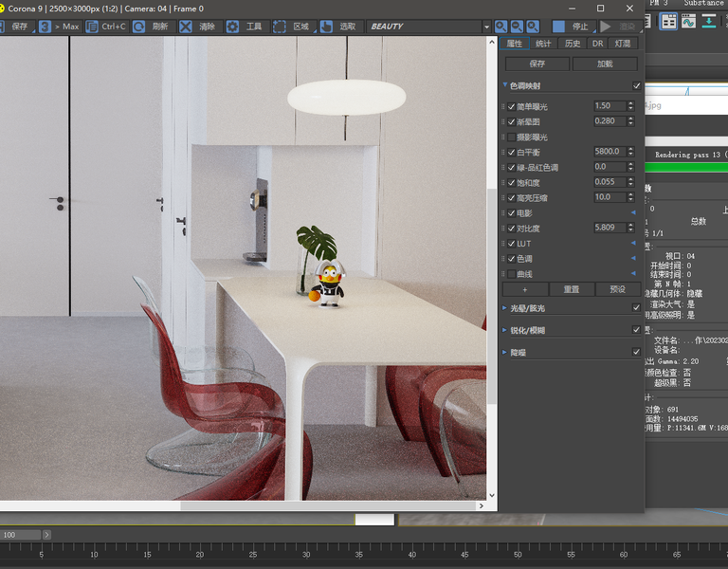
Task: Uncheck 饱和度 checkbox
Action: click(512, 182)
